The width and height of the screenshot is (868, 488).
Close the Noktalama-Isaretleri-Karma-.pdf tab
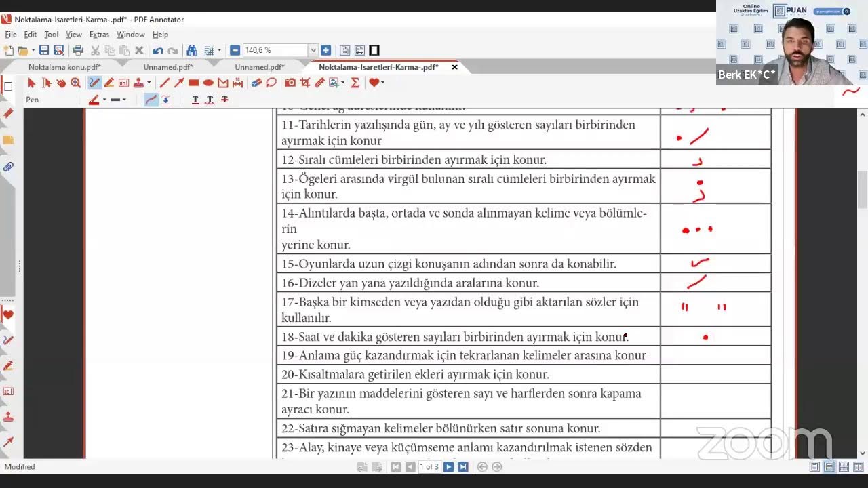coord(454,67)
